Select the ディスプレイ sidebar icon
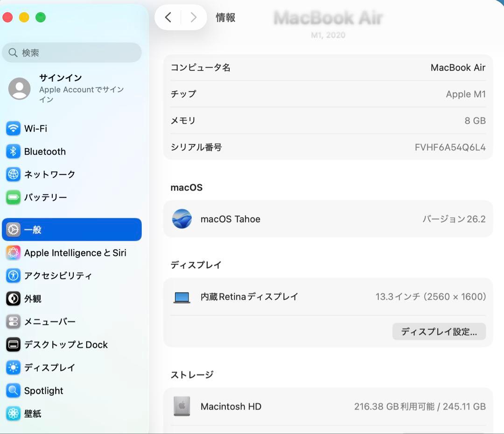The width and height of the screenshot is (504, 434). click(13, 368)
